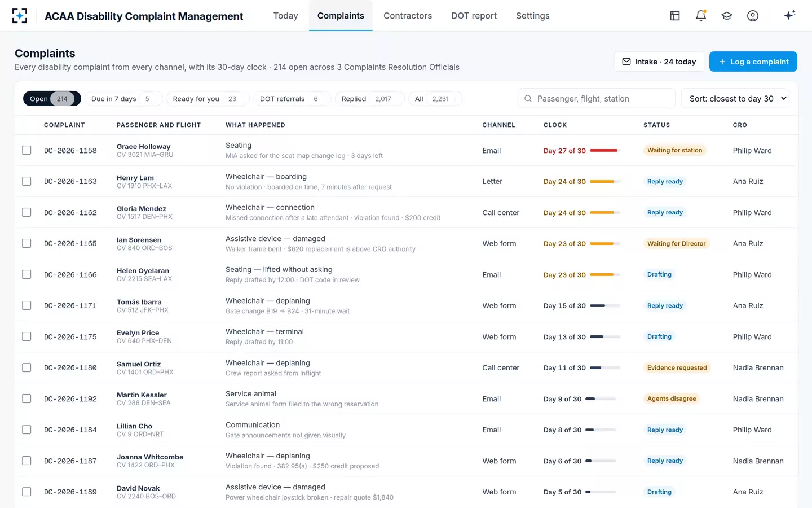Click Lillian Cho's Reply ready badge

pyautogui.click(x=665, y=430)
